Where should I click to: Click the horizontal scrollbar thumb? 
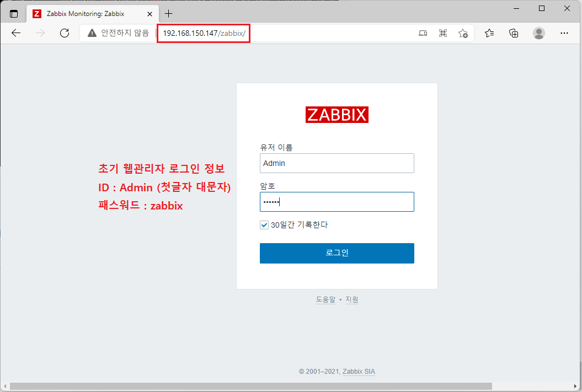pyautogui.click(x=250, y=386)
